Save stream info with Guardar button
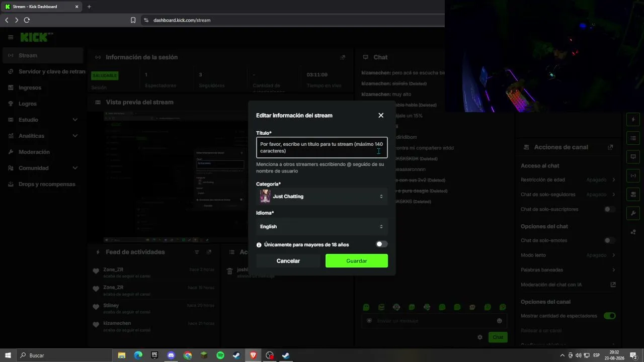644x362 pixels. pos(357,261)
